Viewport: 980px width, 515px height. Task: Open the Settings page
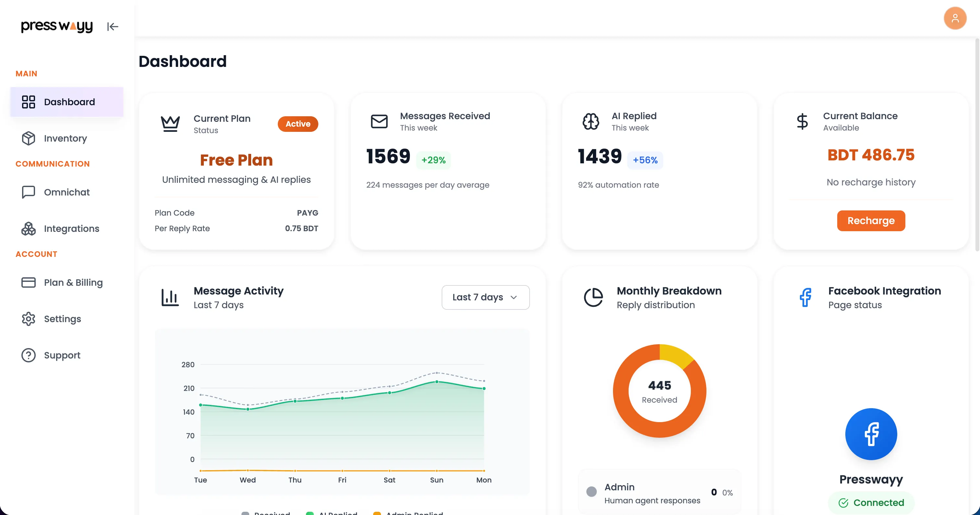pos(62,319)
